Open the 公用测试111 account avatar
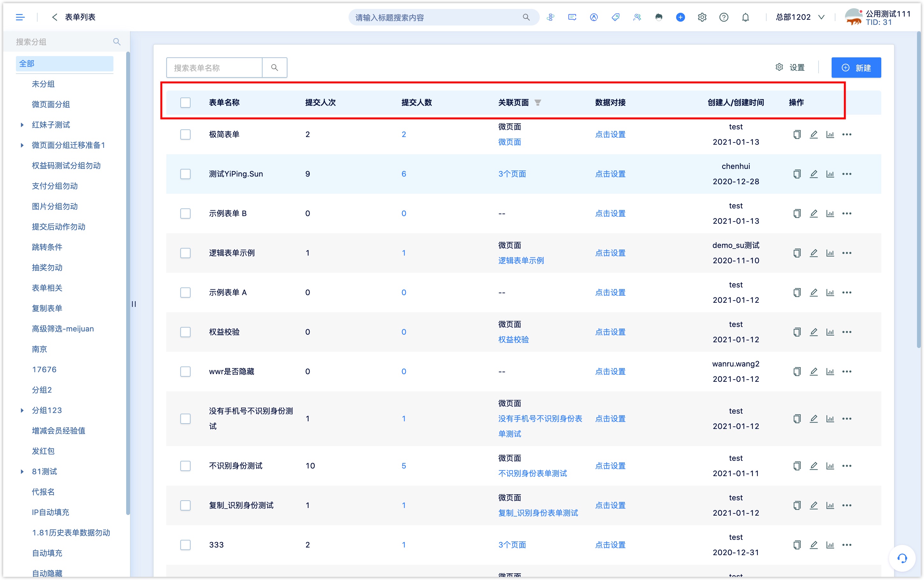The image size is (924, 580). click(x=854, y=17)
